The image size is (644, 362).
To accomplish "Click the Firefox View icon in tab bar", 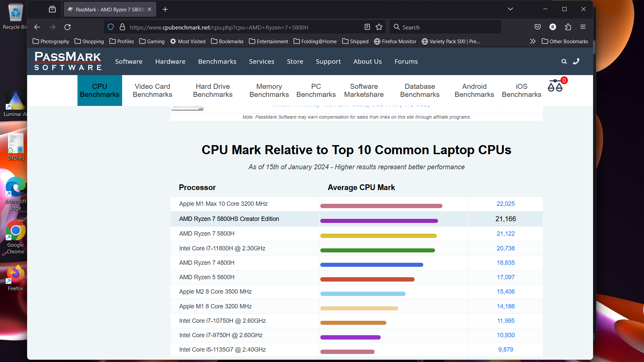I will pos(52,9).
